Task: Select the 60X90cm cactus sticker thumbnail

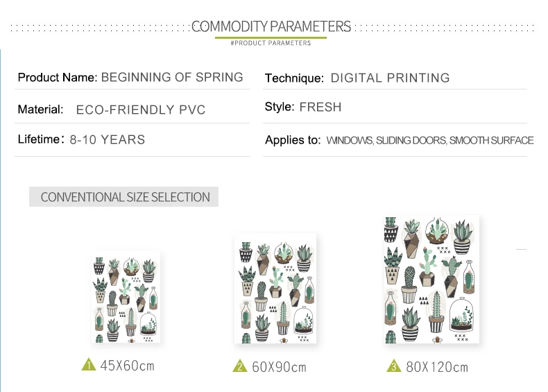Action: (x=275, y=288)
